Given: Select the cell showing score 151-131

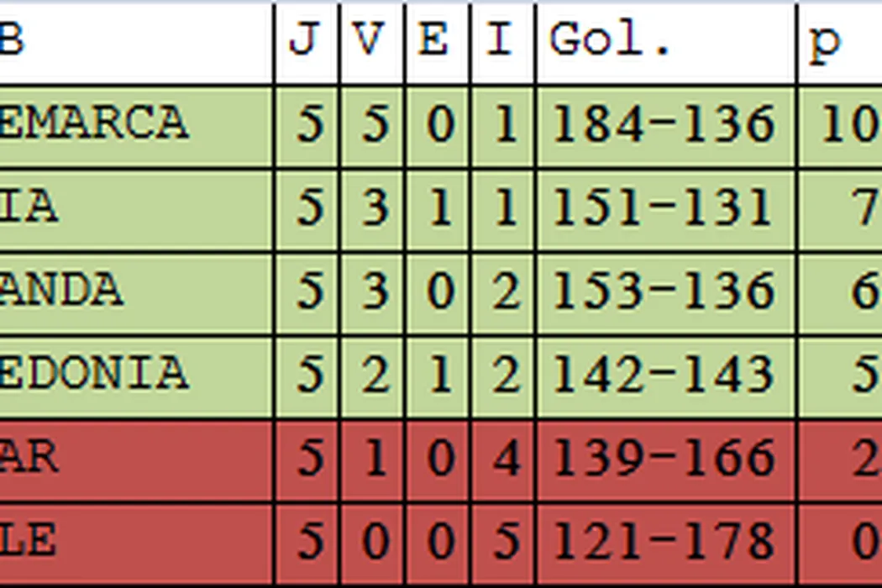Looking at the screenshot, I should [x=664, y=208].
